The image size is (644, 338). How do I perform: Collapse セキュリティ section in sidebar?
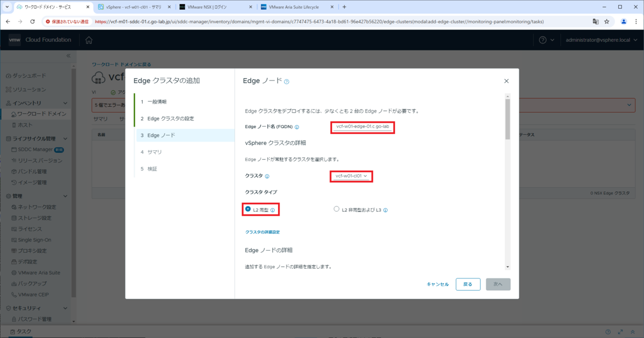tap(65, 308)
